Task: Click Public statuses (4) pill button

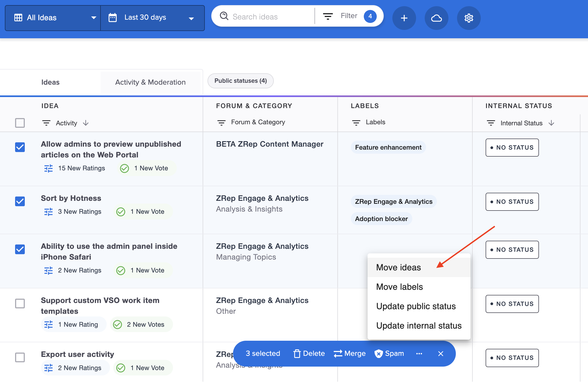Action: (x=241, y=81)
